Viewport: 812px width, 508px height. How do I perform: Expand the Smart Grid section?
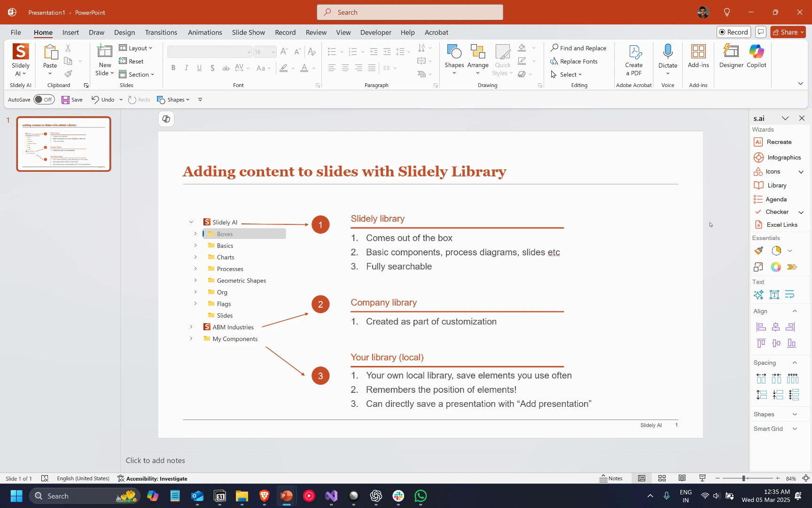click(795, 429)
